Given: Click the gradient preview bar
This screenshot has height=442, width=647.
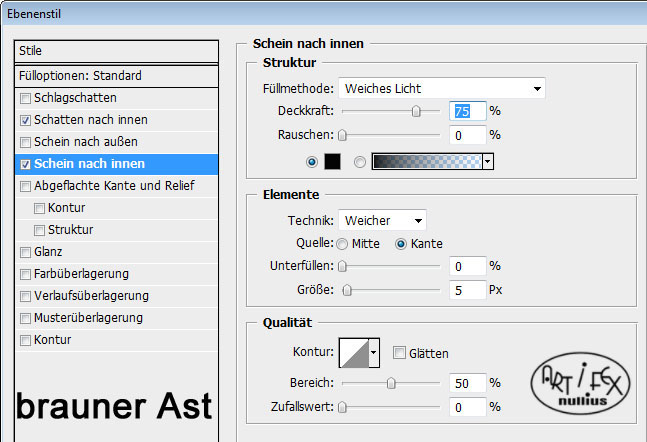Looking at the screenshot, I should point(427,162).
